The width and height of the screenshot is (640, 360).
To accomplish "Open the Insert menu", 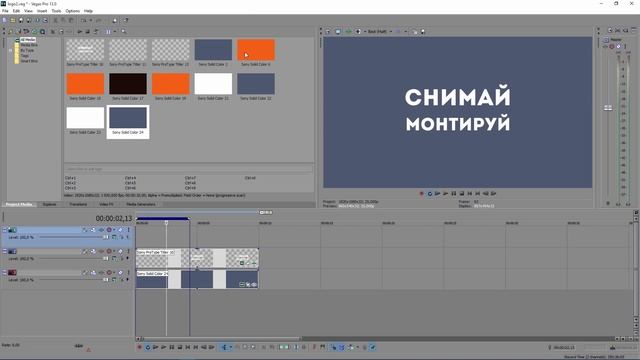I will point(42,11).
